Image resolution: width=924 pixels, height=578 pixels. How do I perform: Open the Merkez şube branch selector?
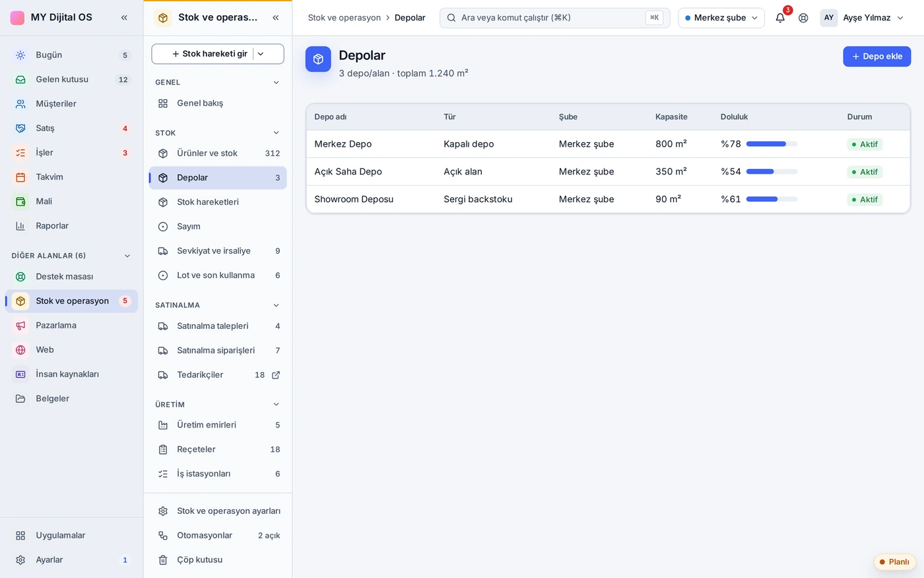tap(721, 18)
